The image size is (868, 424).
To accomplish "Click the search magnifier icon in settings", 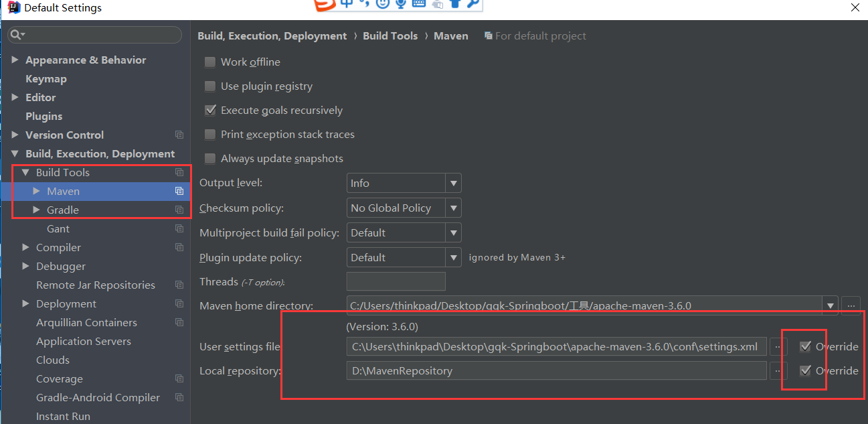I will [17, 35].
